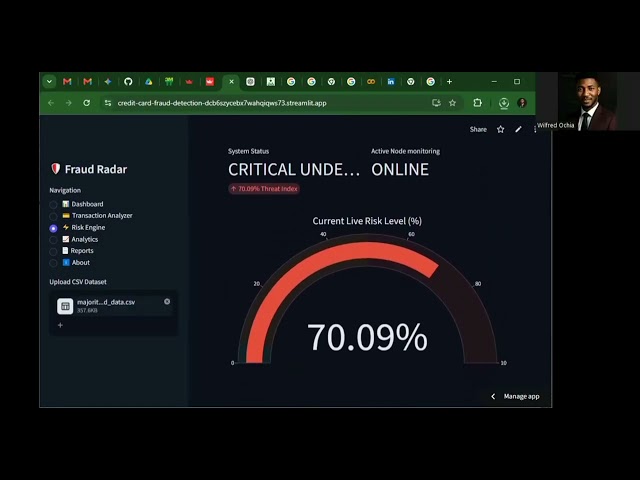Go forward in browser history
This screenshot has width=640, height=480.
69,103
